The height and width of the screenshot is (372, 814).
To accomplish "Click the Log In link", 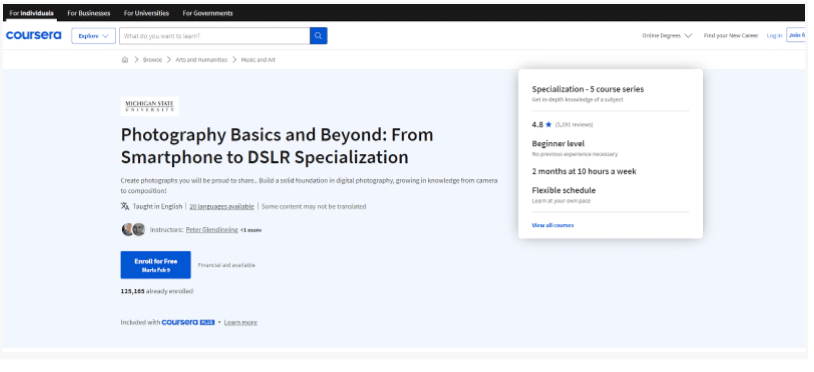I will (x=774, y=36).
